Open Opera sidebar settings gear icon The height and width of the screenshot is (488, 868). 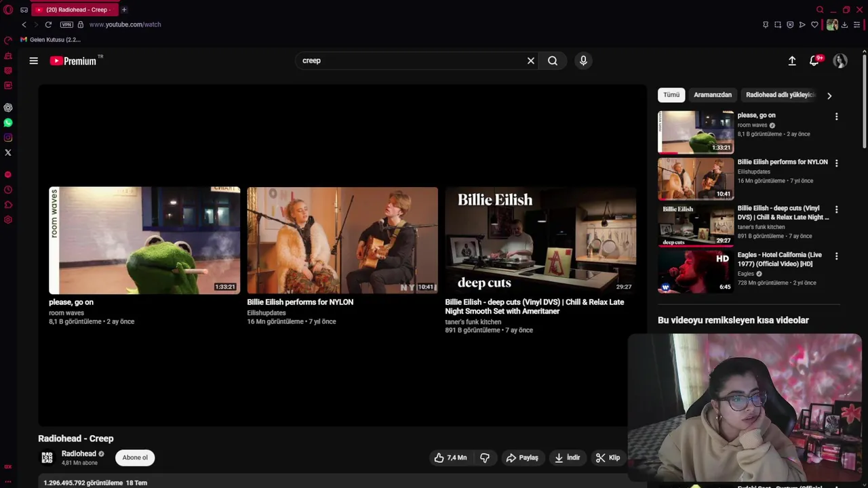(8, 220)
